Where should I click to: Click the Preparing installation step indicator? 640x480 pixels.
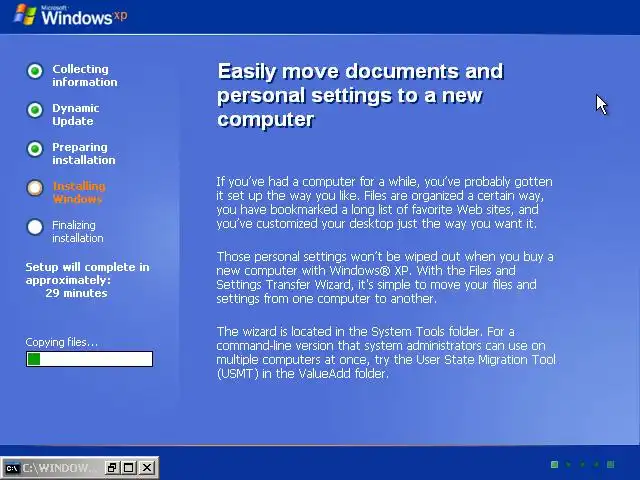click(35, 149)
